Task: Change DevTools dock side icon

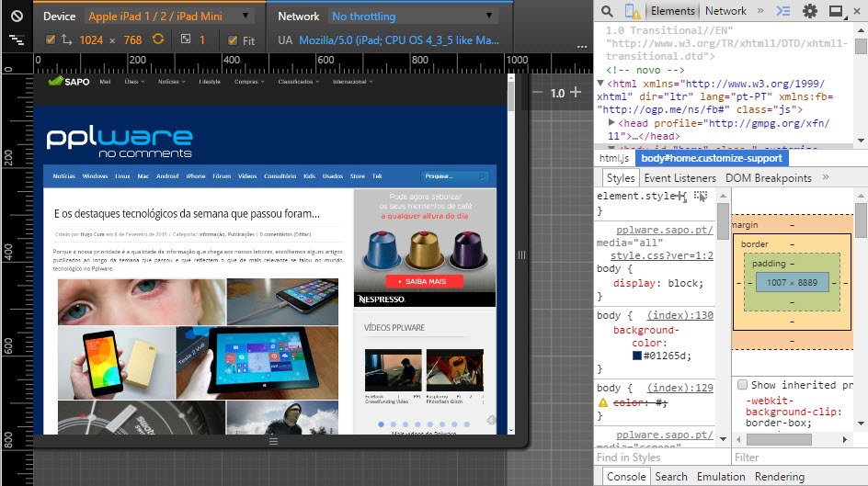Action: coord(837,11)
